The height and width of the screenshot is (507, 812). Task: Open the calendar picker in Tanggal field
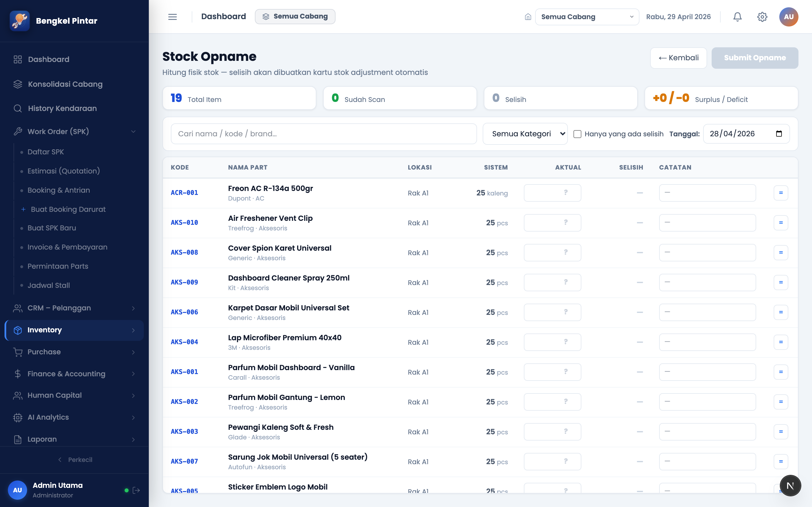(x=779, y=134)
